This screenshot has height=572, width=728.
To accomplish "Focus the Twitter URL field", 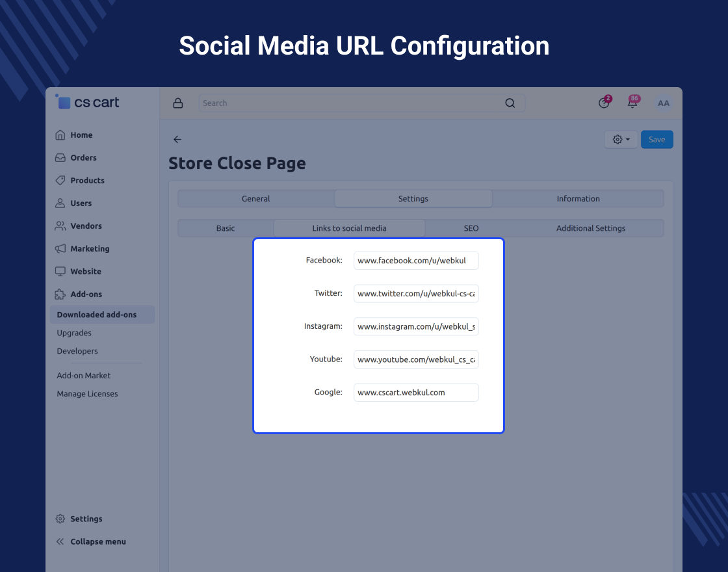I will coord(416,293).
